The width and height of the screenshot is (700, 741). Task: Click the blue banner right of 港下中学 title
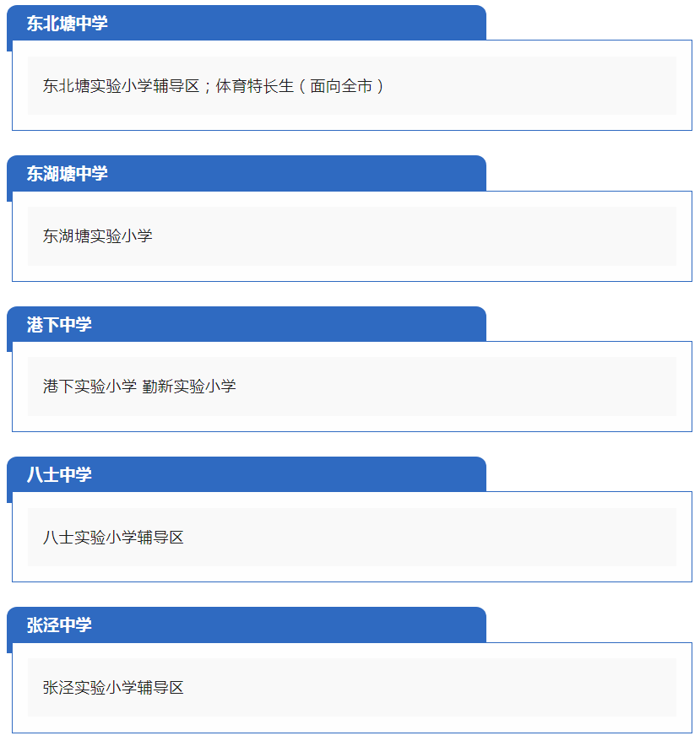point(289,324)
